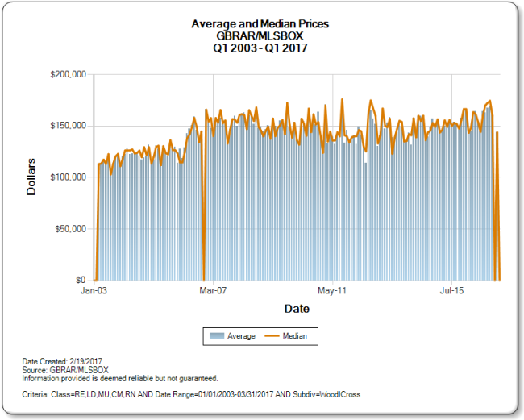Click the GBRAR/MLSBOX subtitle text

[x=260, y=35]
